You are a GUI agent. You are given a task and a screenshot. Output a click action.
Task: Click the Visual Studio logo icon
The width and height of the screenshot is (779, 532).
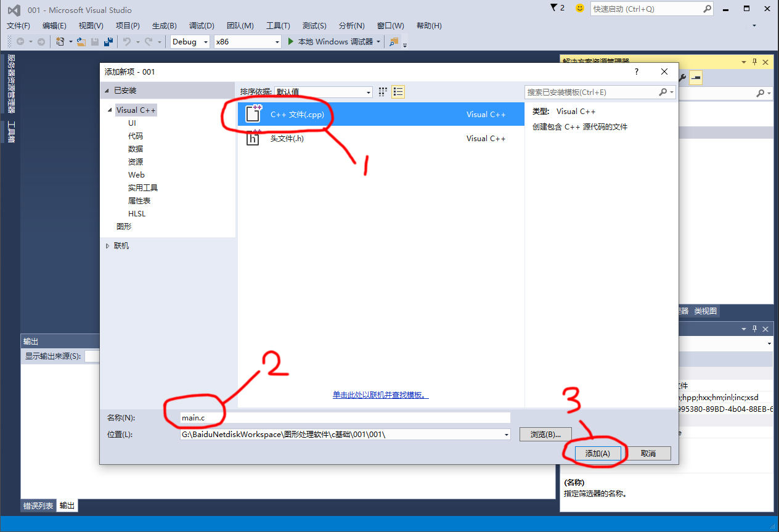[14, 10]
